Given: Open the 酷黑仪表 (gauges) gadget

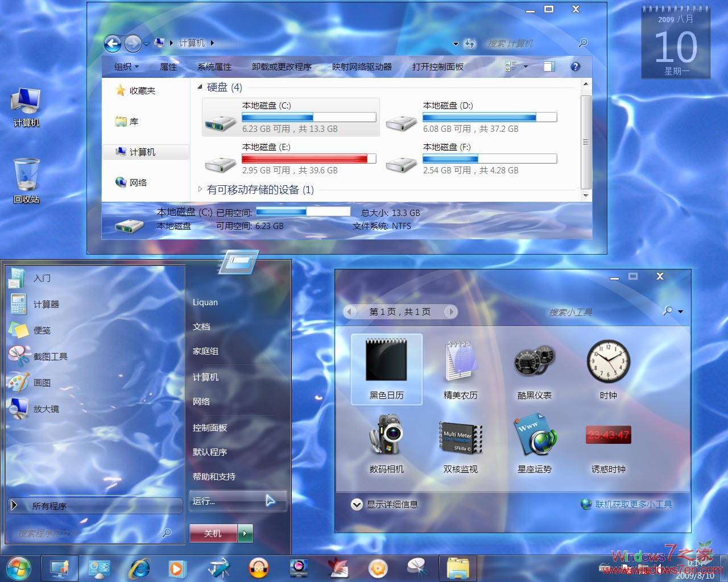Looking at the screenshot, I should tap(534, 360).
